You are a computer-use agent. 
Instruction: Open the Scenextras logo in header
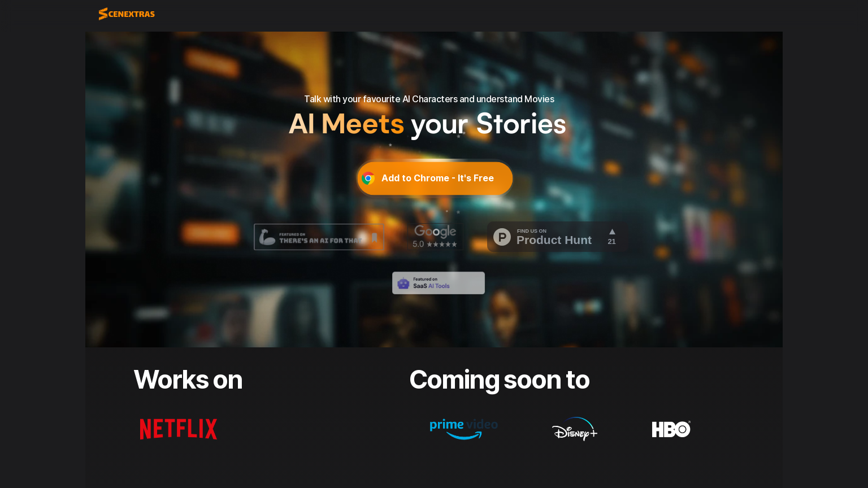[127, 14]
